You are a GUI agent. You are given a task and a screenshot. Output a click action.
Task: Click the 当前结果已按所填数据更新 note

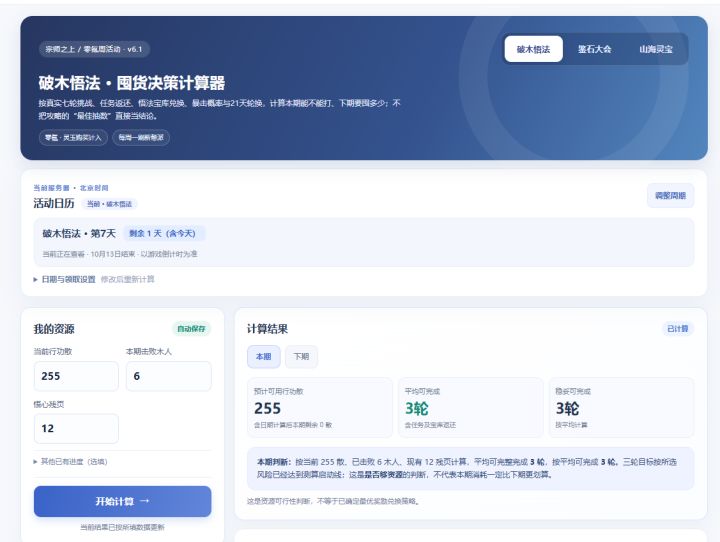[123, 527]
